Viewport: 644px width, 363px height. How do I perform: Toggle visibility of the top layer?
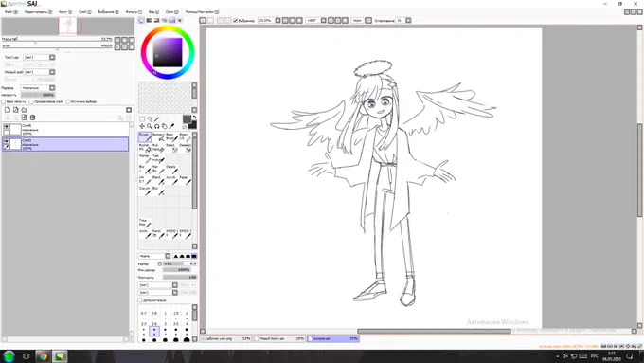click(7, 127)
